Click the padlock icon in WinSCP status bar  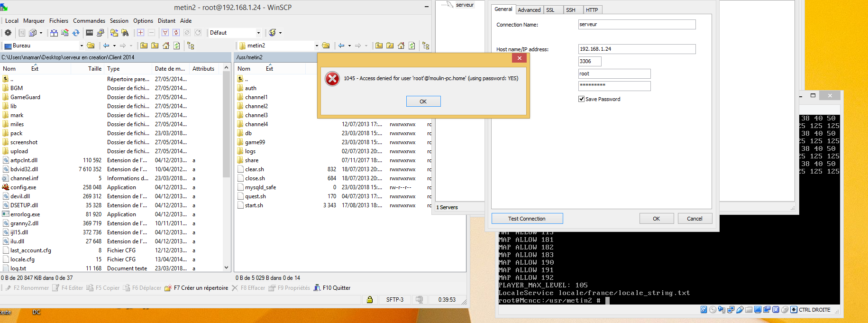[369, 300]
